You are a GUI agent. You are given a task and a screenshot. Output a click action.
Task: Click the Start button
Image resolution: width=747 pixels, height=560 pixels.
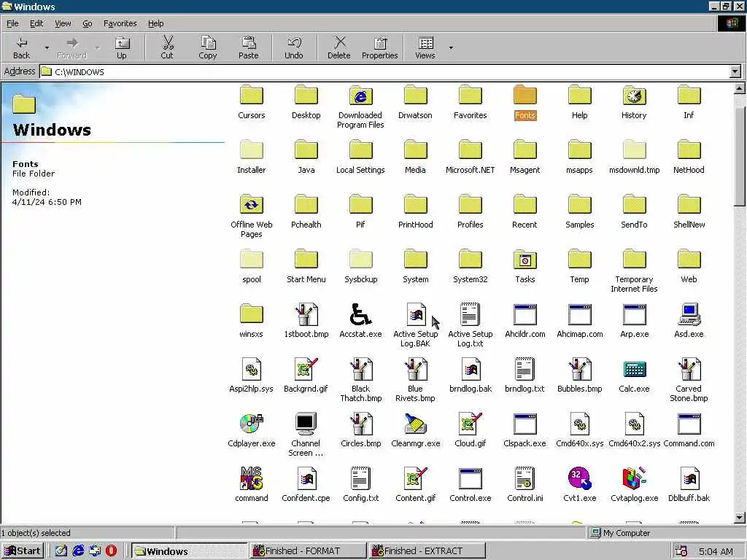point(23,551)
